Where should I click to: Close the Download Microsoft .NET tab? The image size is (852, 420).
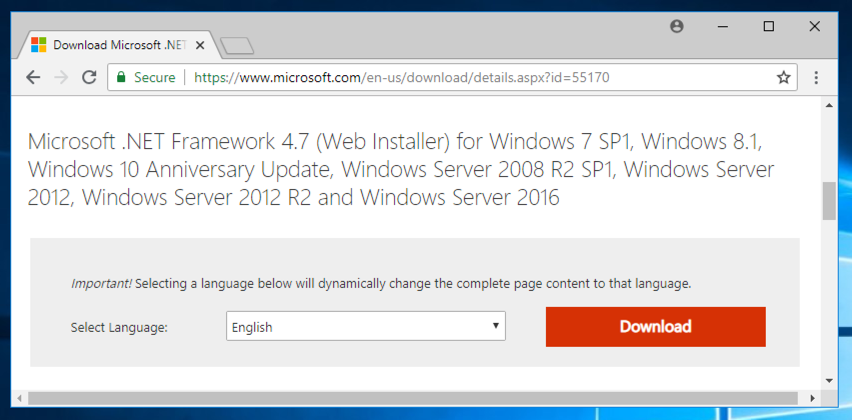pyautogui.click(x=203, y=45)
